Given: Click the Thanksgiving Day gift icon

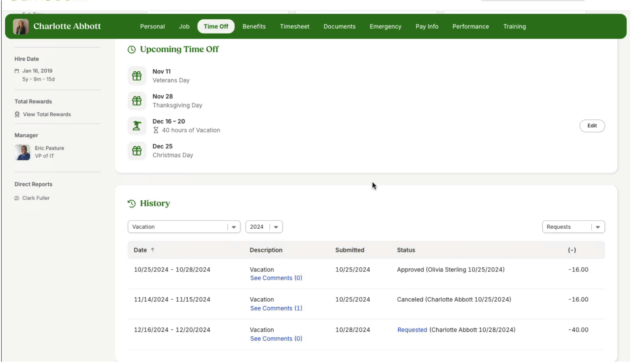Looking at the screenshot, I should pyautogui.click(x=137, y=101).
